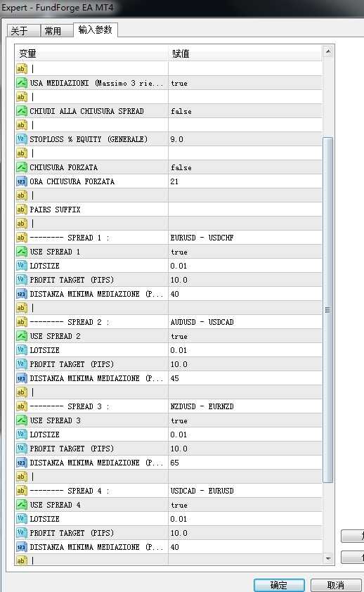The image size is (364, 592).
Task: Cancel the dialog with 取消 button
Action: (336, 585)
